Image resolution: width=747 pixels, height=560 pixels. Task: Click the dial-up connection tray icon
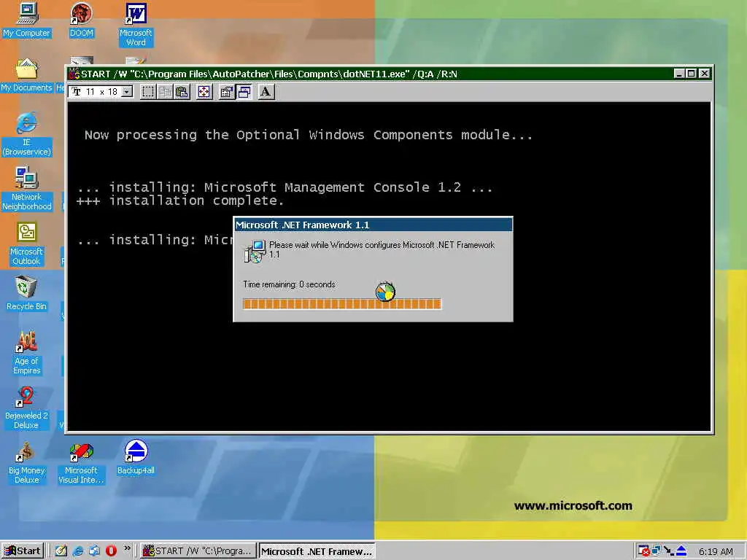(669, 551)
